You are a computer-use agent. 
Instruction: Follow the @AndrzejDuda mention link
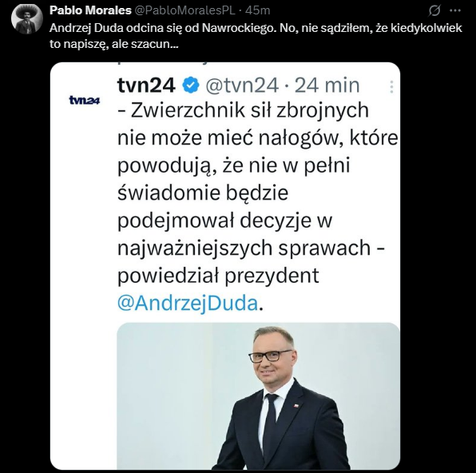pos(188,303)
